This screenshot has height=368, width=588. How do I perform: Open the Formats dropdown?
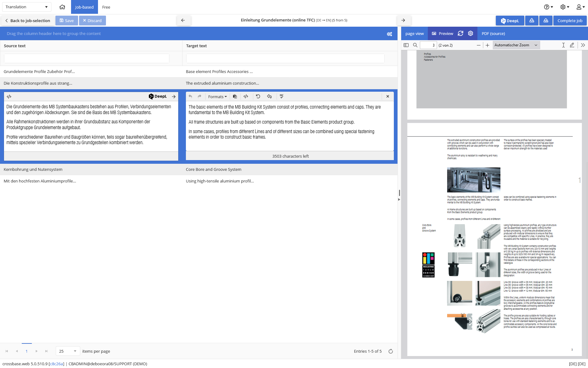point(217,97)
